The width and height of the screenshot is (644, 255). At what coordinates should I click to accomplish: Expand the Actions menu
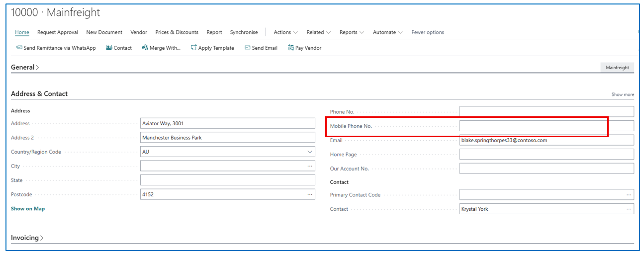point(285,32)
